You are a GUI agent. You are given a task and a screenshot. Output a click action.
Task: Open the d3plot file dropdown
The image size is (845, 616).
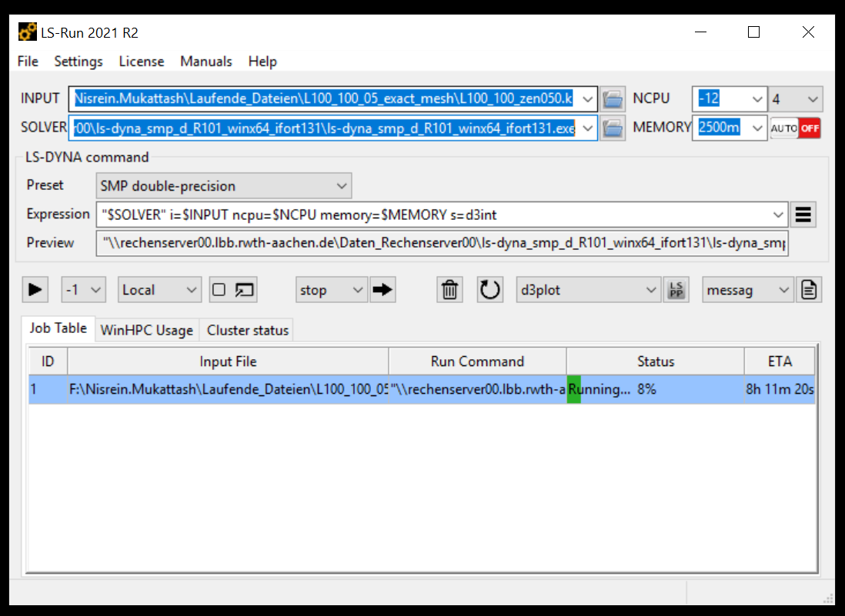click(589, 290)
